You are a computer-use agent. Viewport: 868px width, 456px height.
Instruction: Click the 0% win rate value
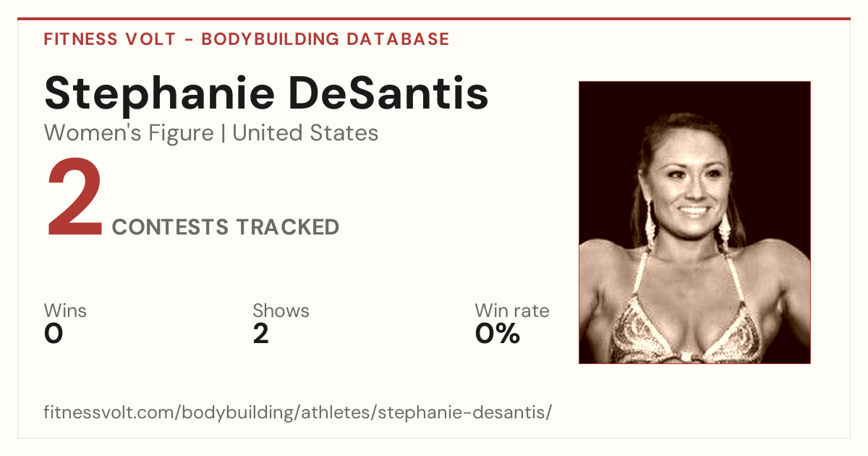click(x=498, y=334)
